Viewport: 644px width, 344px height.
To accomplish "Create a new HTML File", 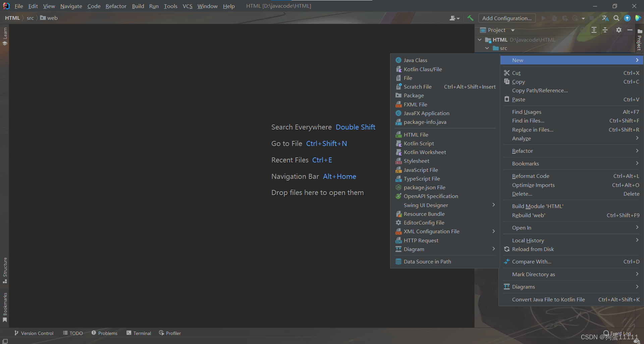I will pos(445,135).
